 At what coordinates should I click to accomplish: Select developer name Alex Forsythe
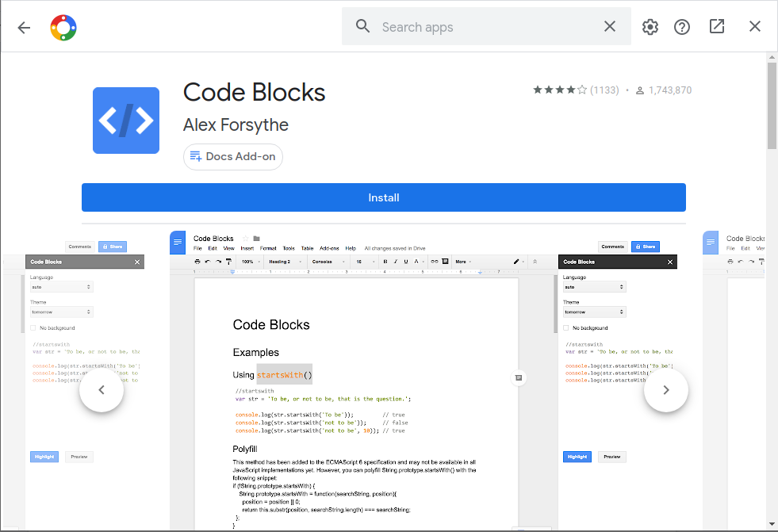pos(236,125)
